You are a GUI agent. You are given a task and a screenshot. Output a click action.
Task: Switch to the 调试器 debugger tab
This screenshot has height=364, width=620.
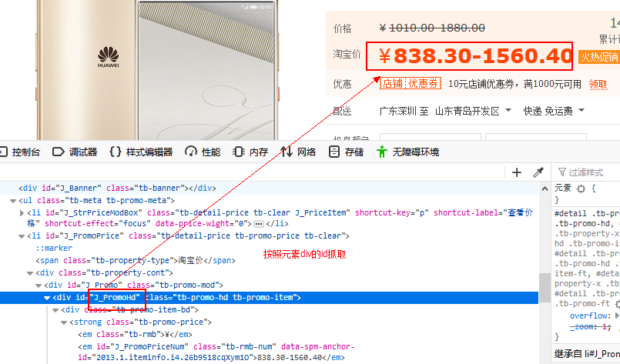click(x=75, y=152)
